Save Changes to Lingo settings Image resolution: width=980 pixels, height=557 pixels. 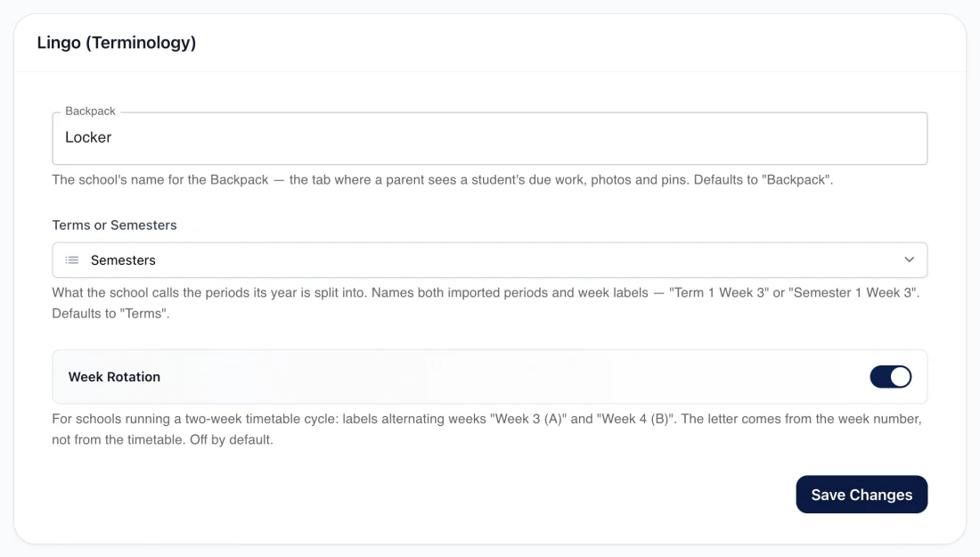(x=862, y=495)
